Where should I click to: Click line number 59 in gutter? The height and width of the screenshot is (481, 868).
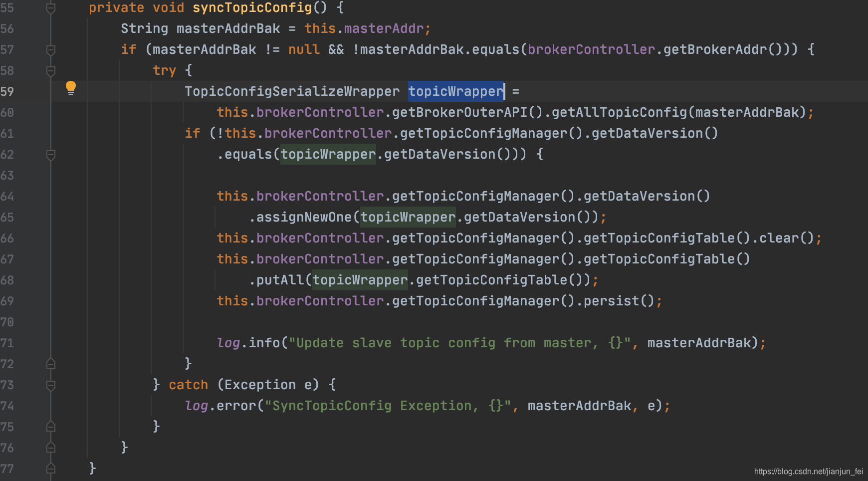(7, 92)
